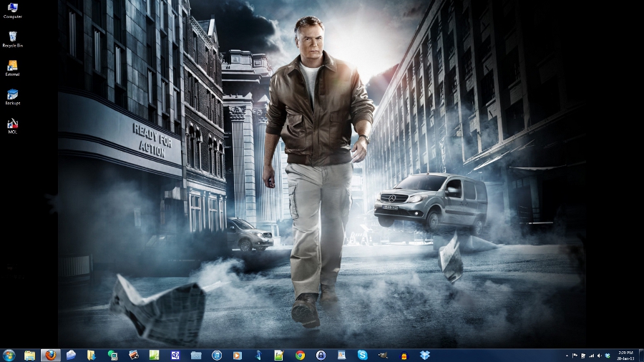Open the Windows Start menu
The width and height of the screenshot is (644, 362).
[x=9, y=355]
